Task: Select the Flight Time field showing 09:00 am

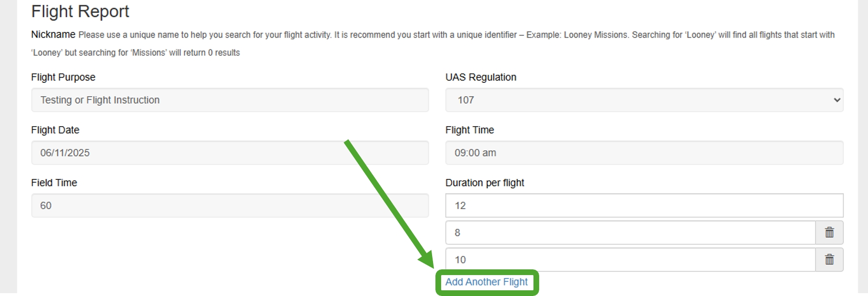Action: [644, 153]
